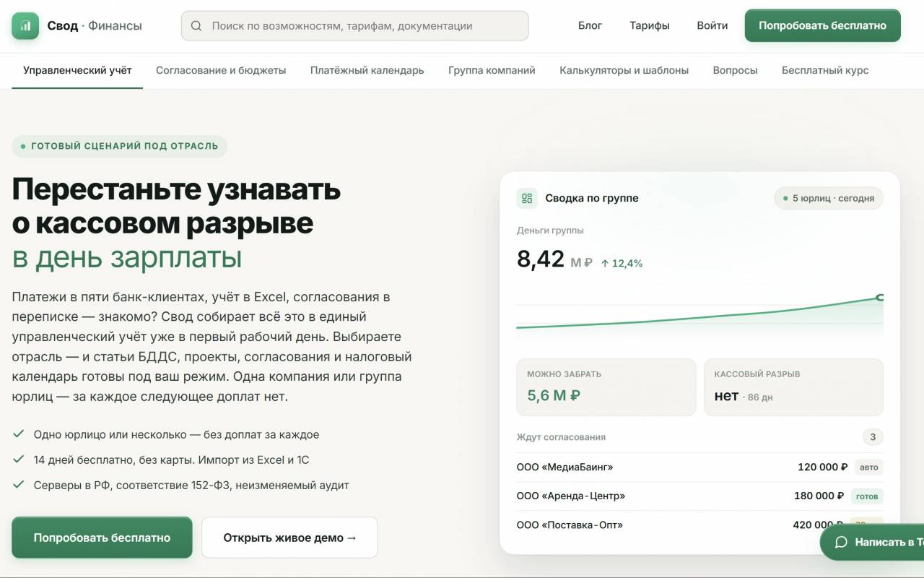Screen dimensions: 924x578
Task: Click the в день зарплаты green headline text
Action: tap(127, 257)
